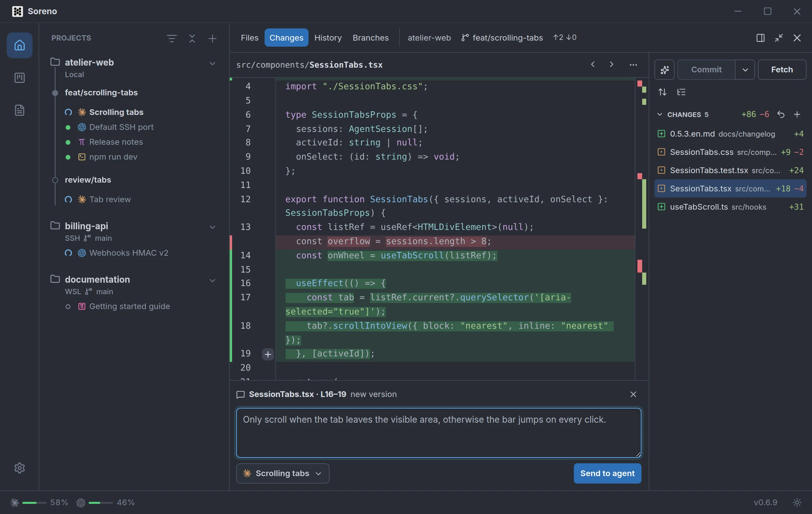Filter the projects list
Viewport: 812px width, 514px height.
click(172, 38)
